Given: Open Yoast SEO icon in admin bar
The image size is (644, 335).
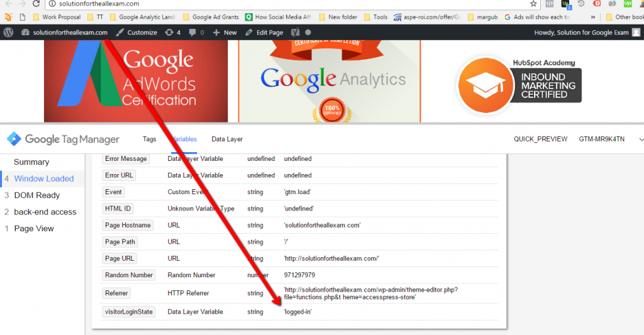Looking at the screenshot, I should point(295,33).
